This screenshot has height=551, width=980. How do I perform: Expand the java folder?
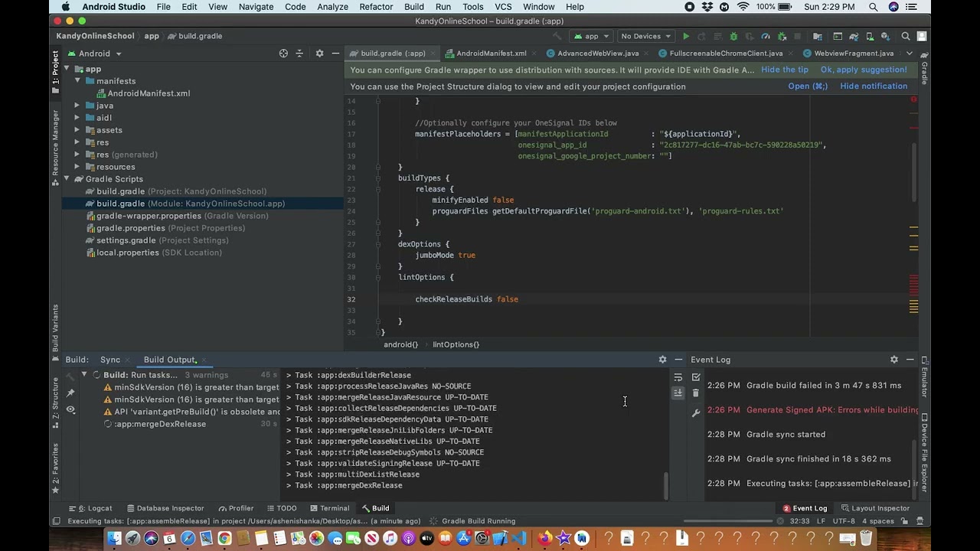click(77, 106)
